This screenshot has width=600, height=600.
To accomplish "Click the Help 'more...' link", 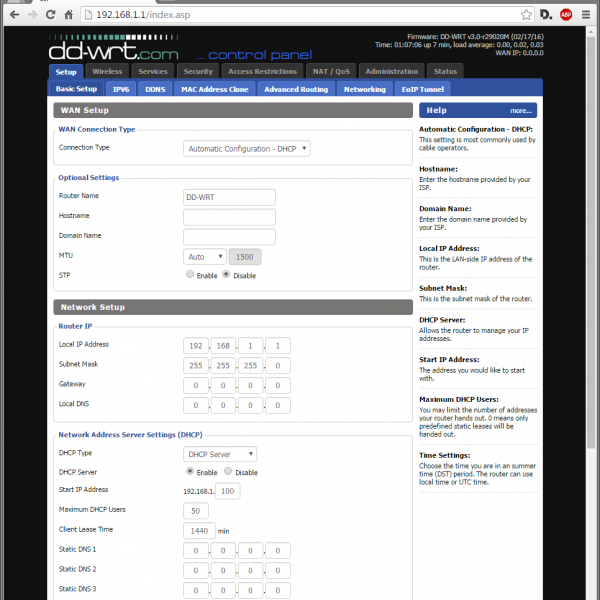I will [520, 111].
